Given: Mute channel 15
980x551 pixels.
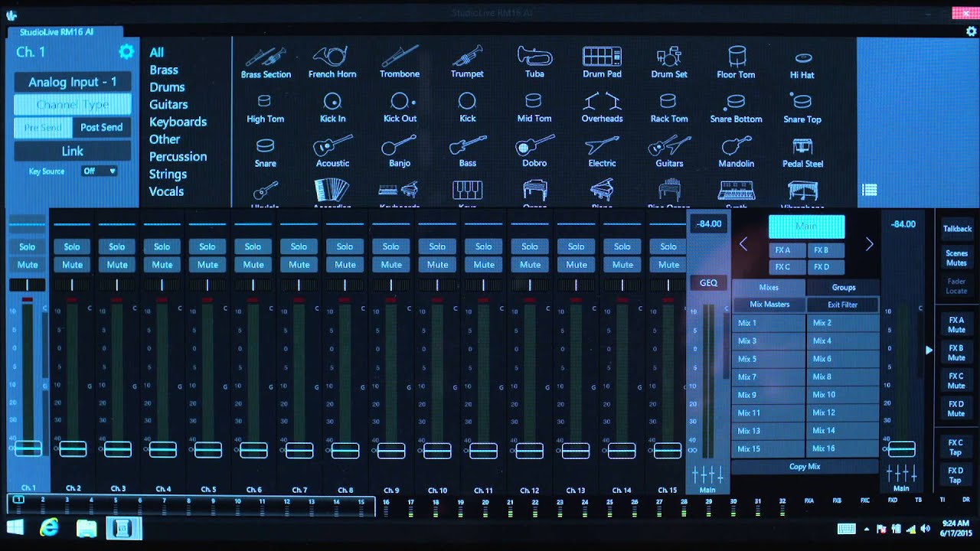Looking at the screenshot, I should [668, 265].
